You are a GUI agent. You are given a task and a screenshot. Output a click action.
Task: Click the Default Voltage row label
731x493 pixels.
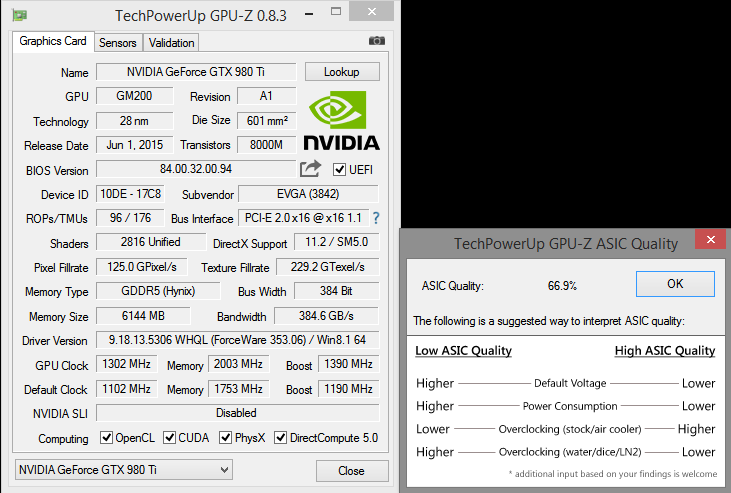570,383
